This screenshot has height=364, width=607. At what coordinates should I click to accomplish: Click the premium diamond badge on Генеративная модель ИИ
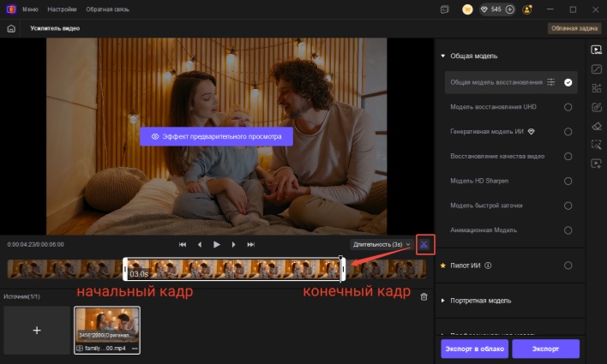tap(532, 132)
